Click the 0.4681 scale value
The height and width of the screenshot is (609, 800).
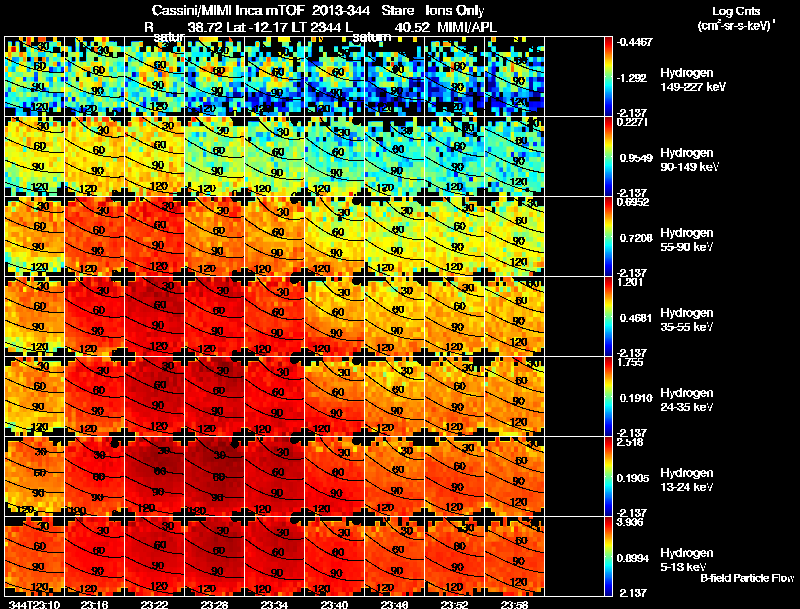coord(636,318)
